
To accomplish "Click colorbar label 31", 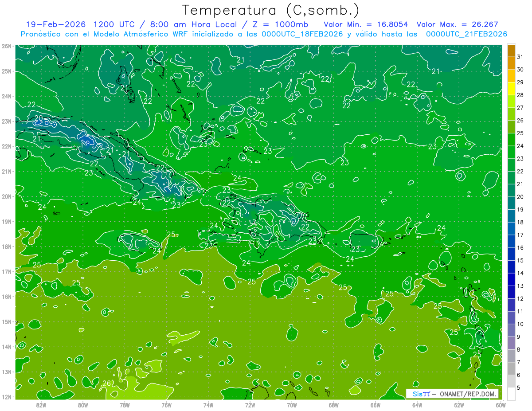I will pyautogui.click(x=520, y=57).
